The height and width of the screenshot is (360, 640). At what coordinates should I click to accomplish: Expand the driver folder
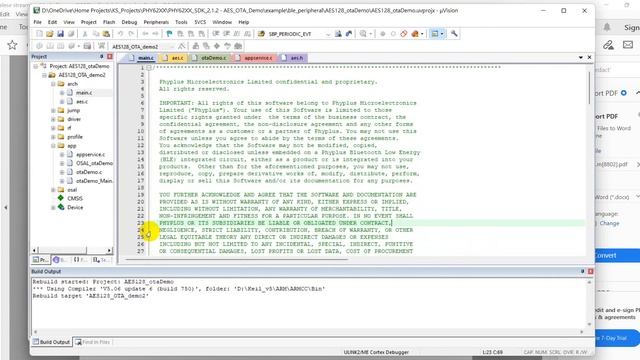(53, 119)
